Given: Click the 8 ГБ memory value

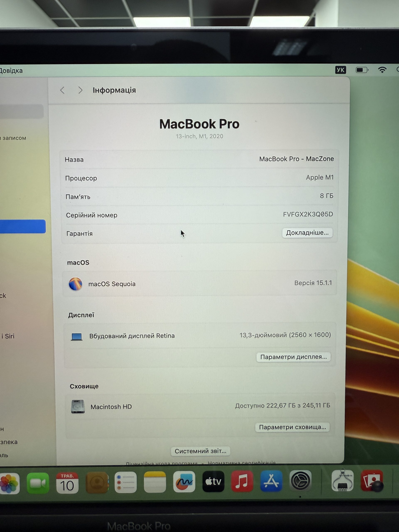Looking at the screenshot, I should click(x=326, y=196).
